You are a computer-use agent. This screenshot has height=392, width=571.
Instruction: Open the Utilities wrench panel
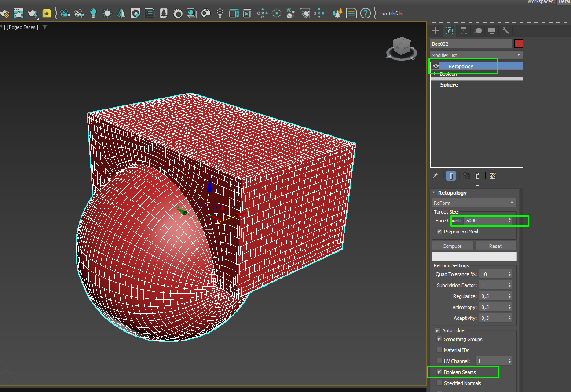click(x=506, y=31)
